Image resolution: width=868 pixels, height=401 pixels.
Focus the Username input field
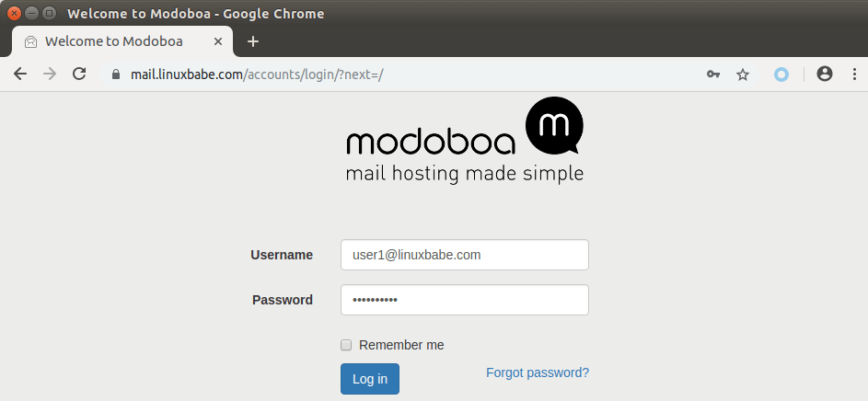(x=464, y=255)
